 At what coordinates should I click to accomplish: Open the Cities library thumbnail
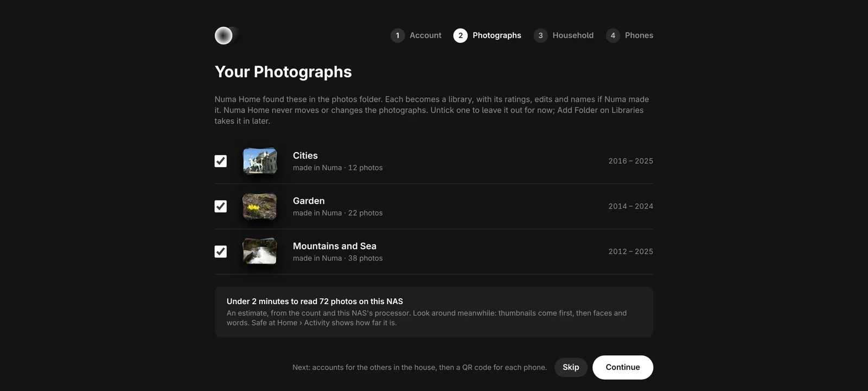(260, 161)
